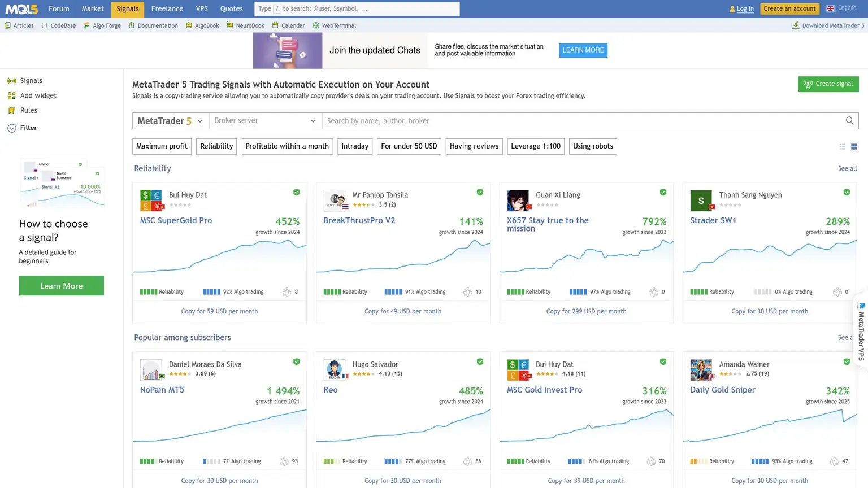Click Hugo Salvador's avatar icon
This screenshot has height=488, width=868.
coord(335,370)
